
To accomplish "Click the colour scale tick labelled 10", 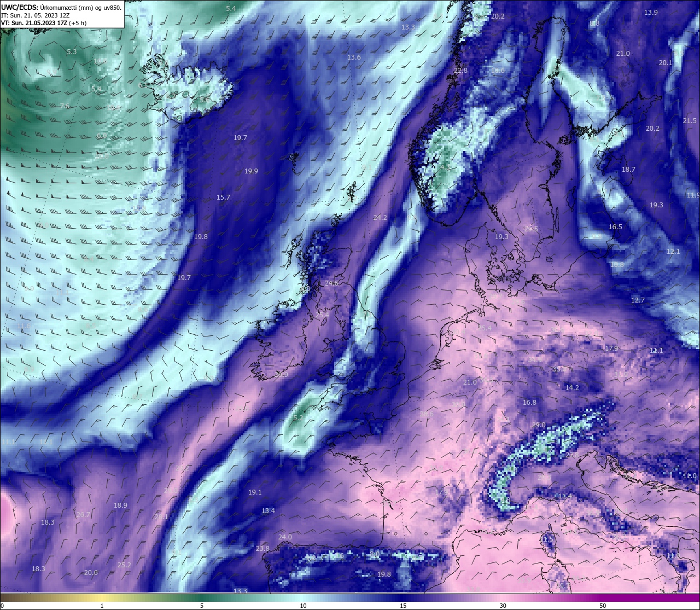I will [x=303, y=606].
